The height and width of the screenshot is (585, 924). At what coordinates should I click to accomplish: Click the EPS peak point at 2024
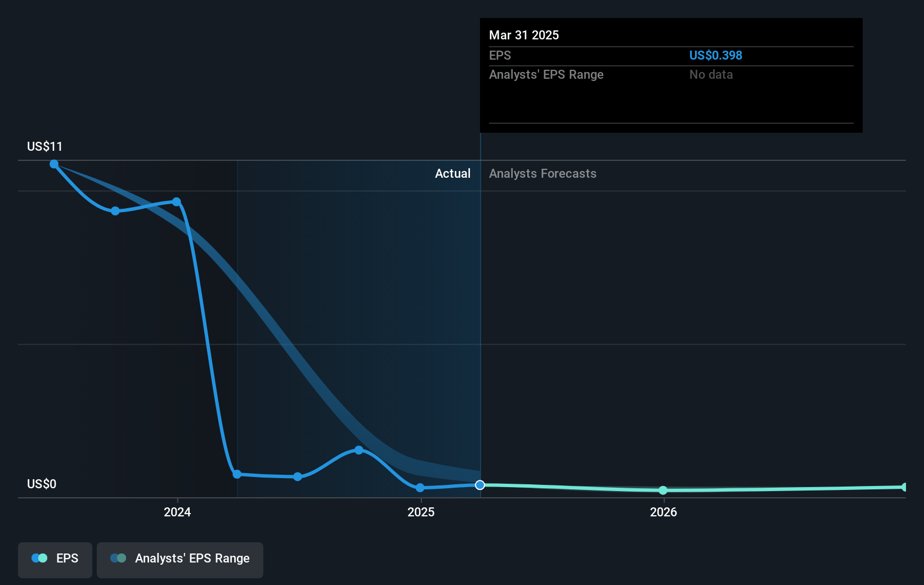(177, 202)
